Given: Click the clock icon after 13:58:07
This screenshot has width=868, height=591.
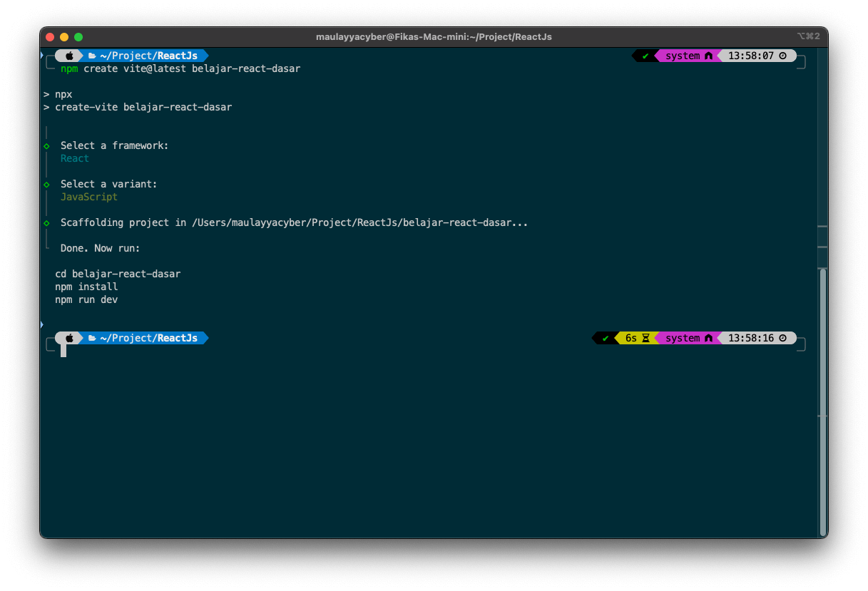Looking at the screenshot, I should tap(782, 56).
